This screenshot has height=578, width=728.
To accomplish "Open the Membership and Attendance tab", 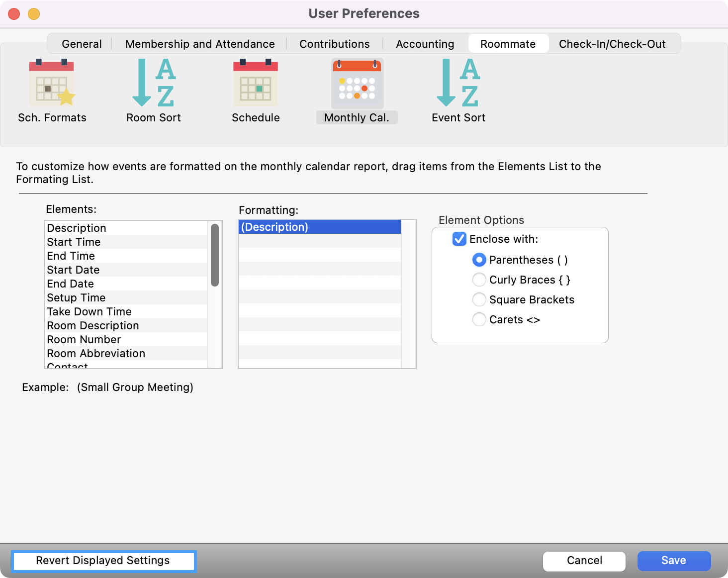I will (x=200, y=44).
